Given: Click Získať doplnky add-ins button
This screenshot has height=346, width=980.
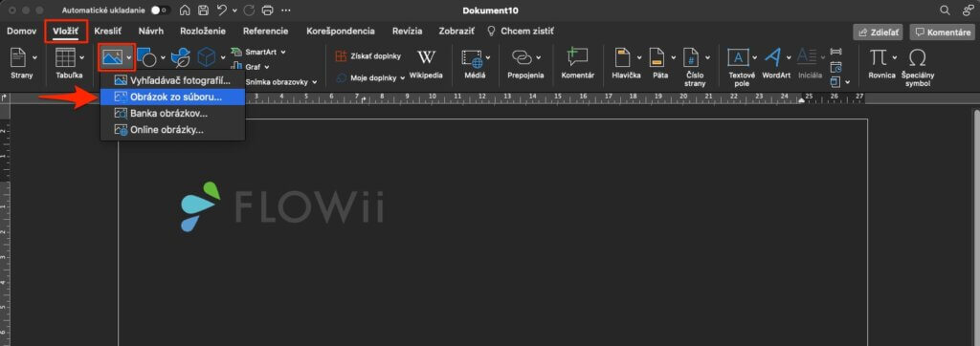Looking at the screenshot, I should pos(368,56).
